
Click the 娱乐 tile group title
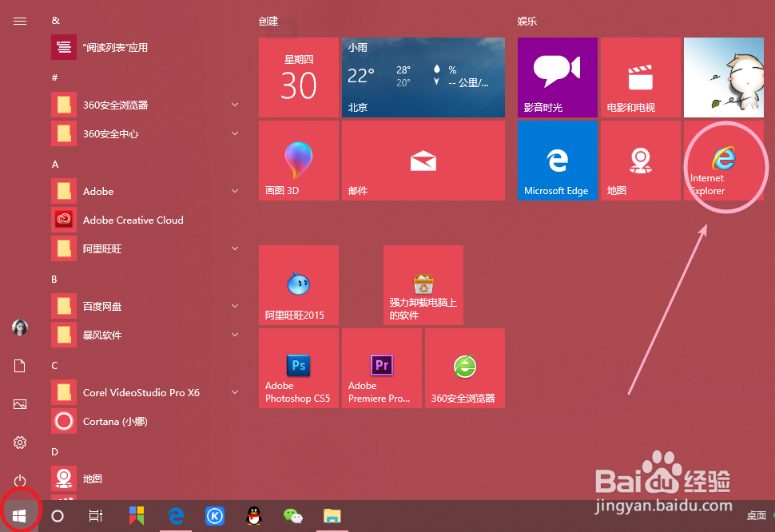527,22
